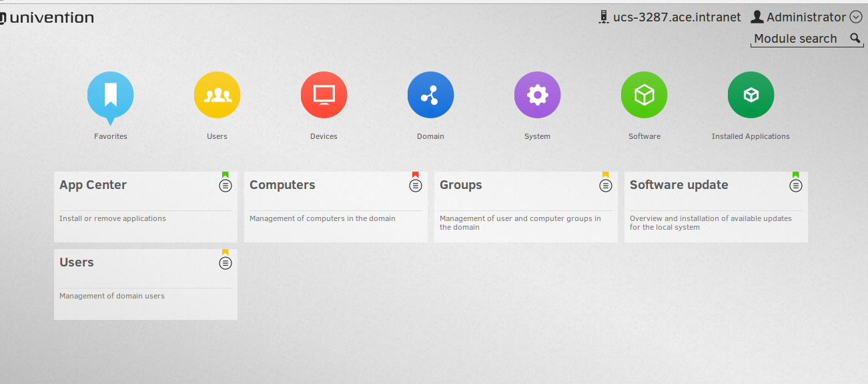Click 'Management of computers in the domain' text
This screenshot has width=868, height=384.
tap(322, 218)
